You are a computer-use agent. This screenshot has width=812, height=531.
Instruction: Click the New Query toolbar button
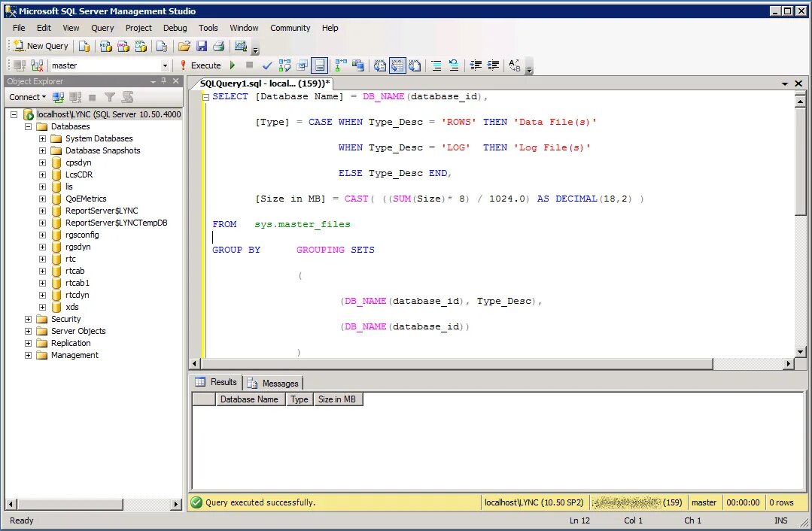[x=41, y=46]
